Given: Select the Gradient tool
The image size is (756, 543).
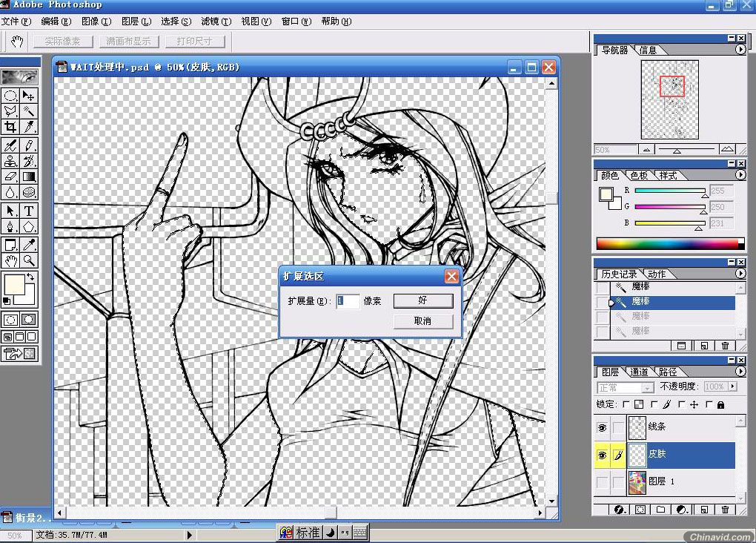Looking at the screenshot, I should 29,176.
